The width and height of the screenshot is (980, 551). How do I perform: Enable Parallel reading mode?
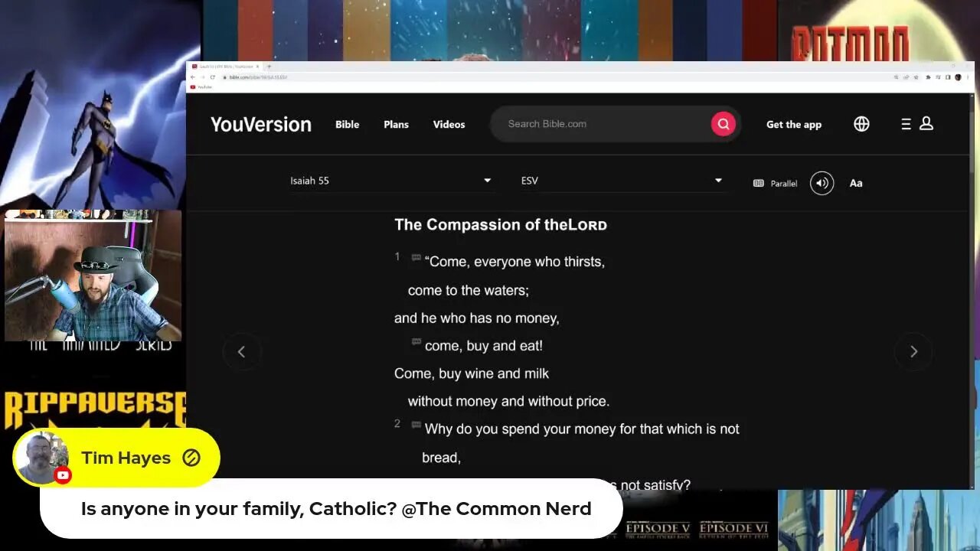(775, 184)
